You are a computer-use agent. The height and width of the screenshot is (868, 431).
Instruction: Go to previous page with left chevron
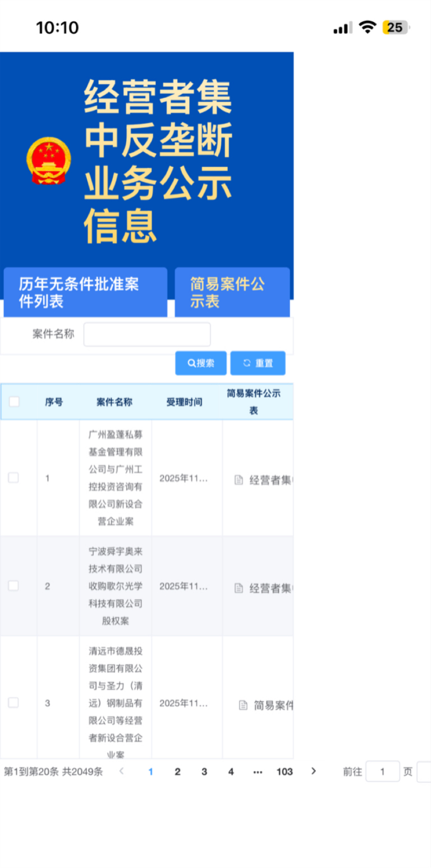tap(122, 771)
